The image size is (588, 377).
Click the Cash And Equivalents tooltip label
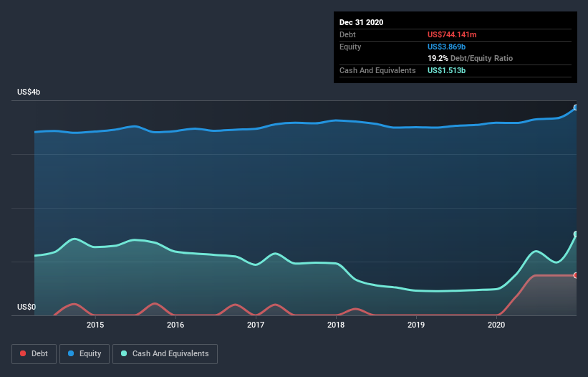coord(377,70)
